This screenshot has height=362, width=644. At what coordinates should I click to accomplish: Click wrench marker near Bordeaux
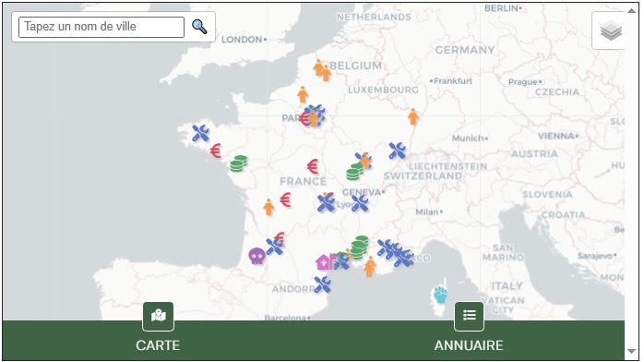(x=274, y=247)
